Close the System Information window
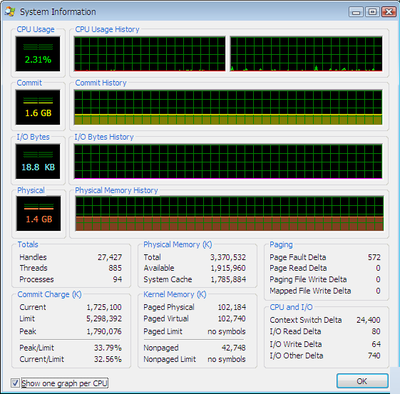 coord(389,12)
